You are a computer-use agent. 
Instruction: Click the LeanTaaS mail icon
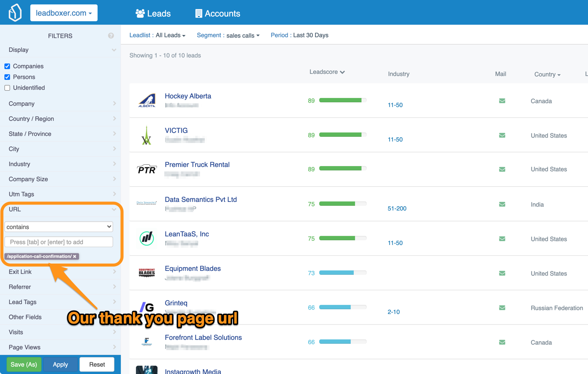click(502, 239)
